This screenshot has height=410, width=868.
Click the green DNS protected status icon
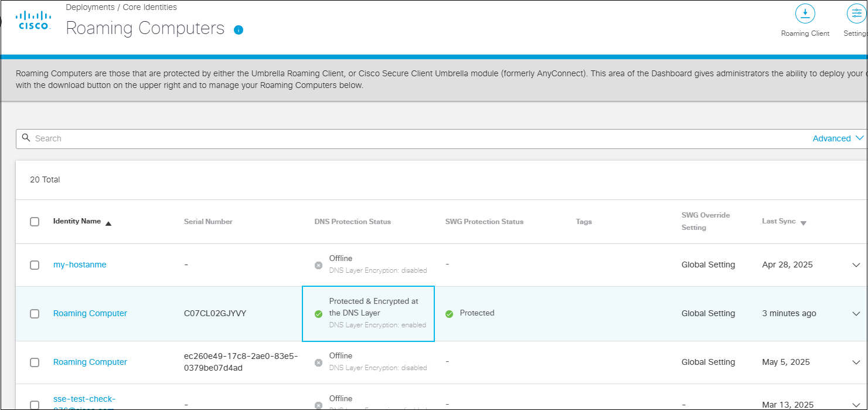(x=318, y=314)
